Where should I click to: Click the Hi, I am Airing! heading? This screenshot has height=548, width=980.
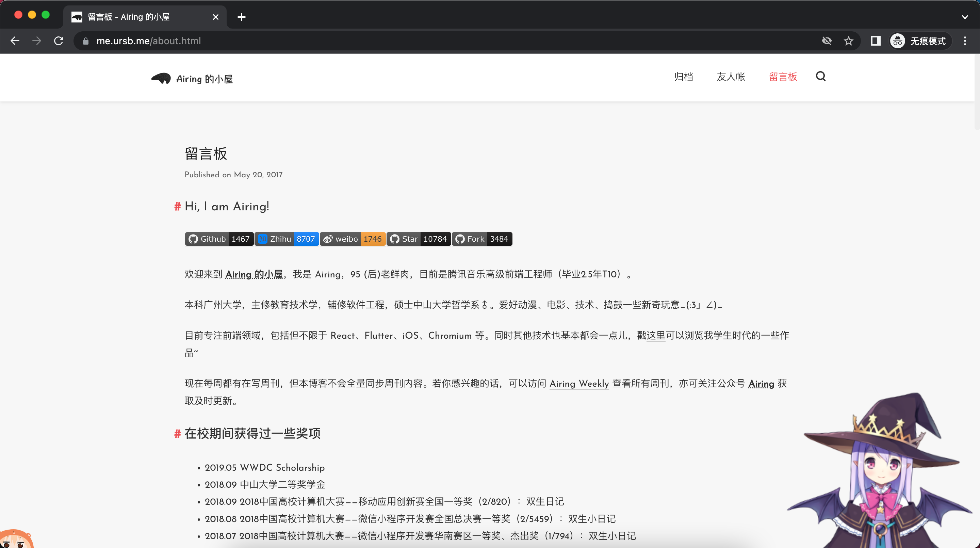[x=227, y=207]
